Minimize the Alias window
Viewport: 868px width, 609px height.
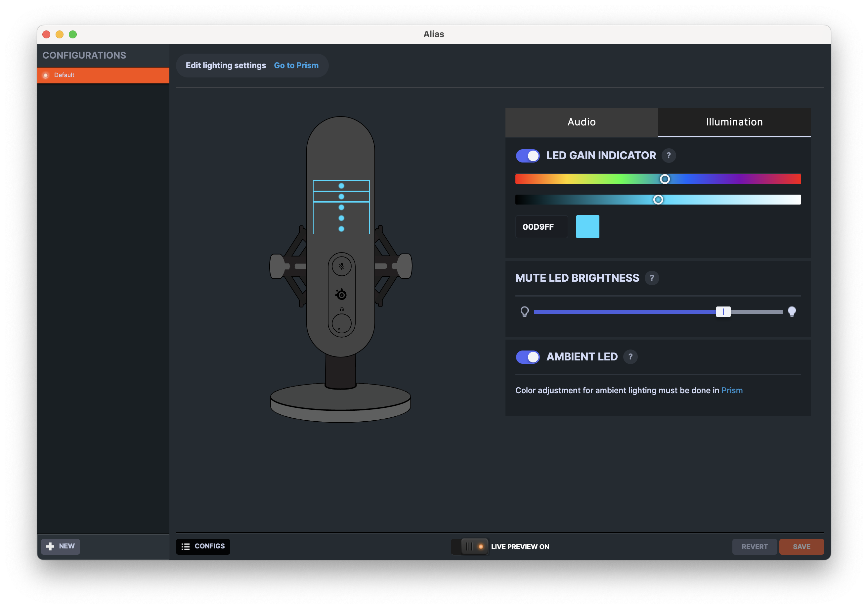(60, 34)
